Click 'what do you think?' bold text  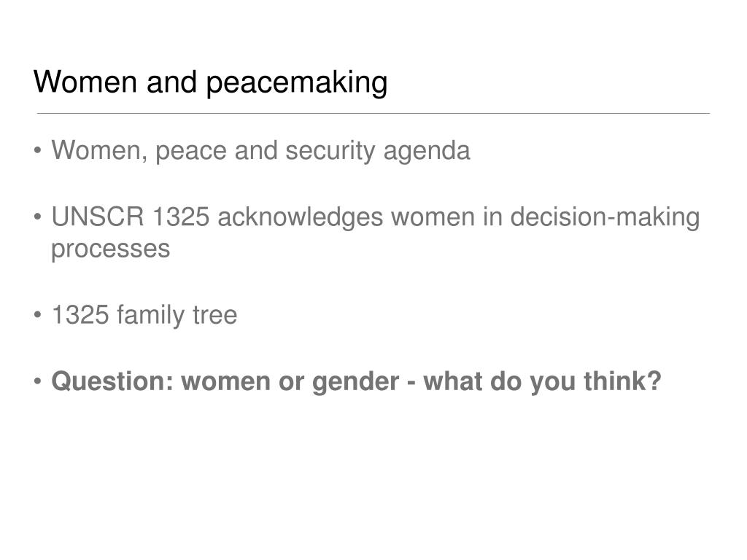pos(543,382)
